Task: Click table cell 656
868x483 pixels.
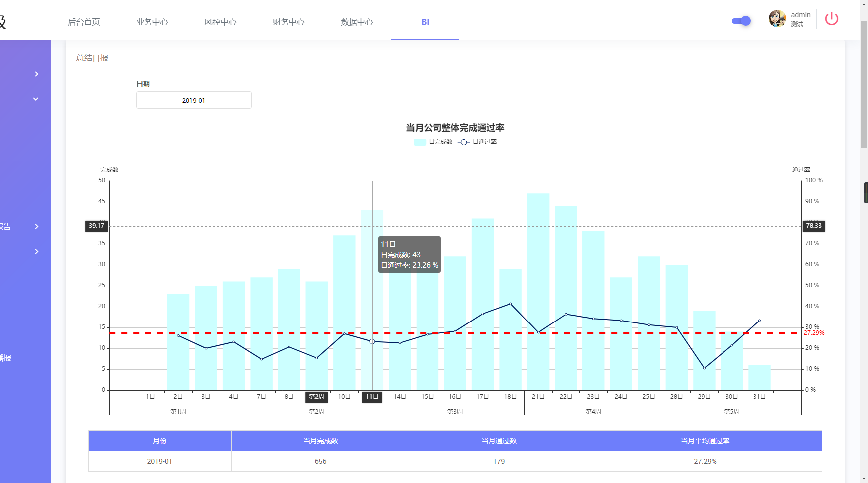Action: tap(321, 461)
